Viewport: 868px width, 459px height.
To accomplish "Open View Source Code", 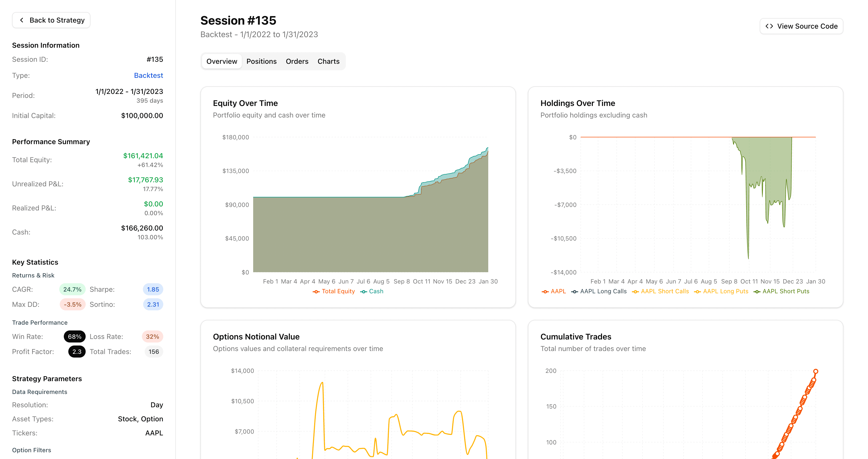I will tap(801, 26).
